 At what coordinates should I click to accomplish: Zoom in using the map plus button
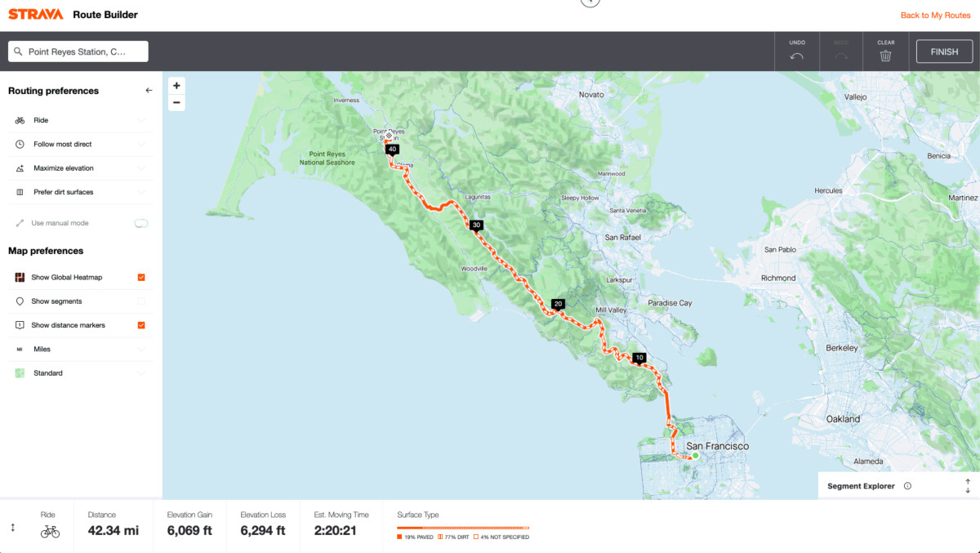coord(176,86)
